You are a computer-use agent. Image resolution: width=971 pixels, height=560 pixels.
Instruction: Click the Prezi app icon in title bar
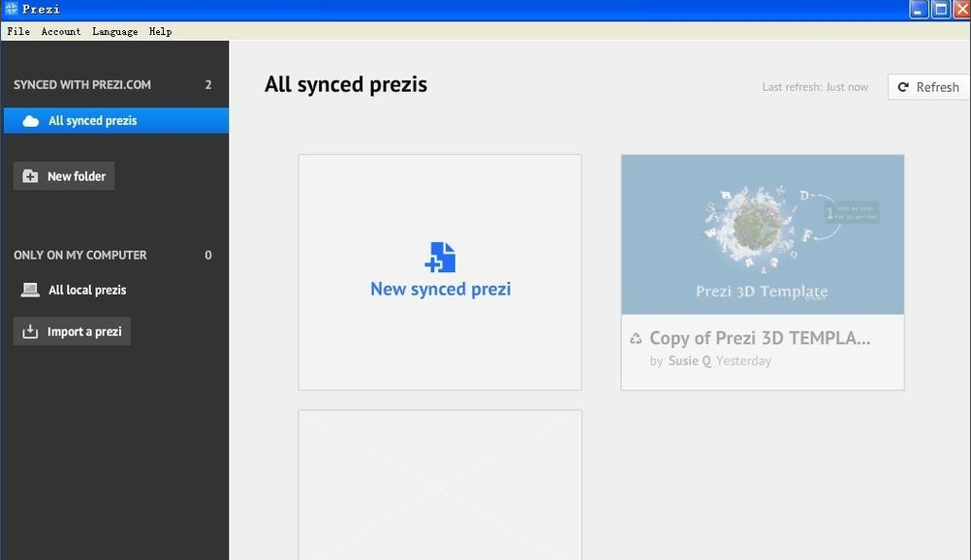(12, 9)
